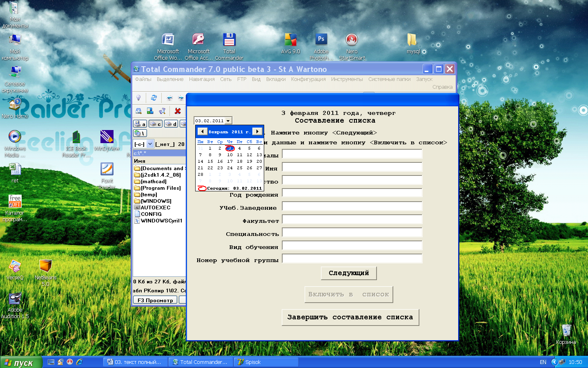Go to next month in calendar
Screen dimensions: 588x368
(x=257, y=131)
